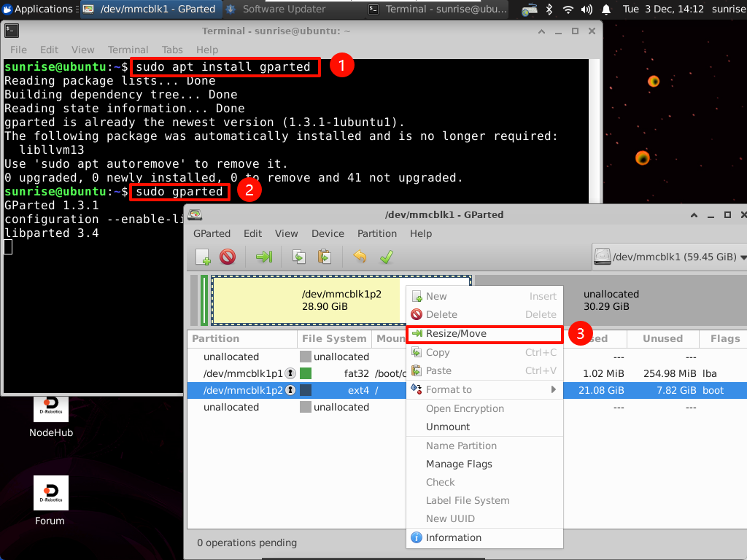The image size is (747, 560).
Task: Expand the Format to submenu
Action: tap(484, 389)
